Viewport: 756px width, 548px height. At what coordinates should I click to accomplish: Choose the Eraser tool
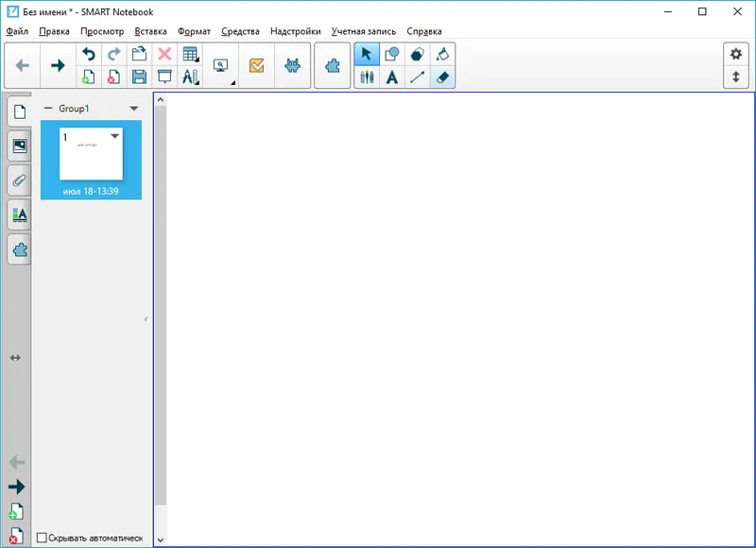(x=442, y=77)
